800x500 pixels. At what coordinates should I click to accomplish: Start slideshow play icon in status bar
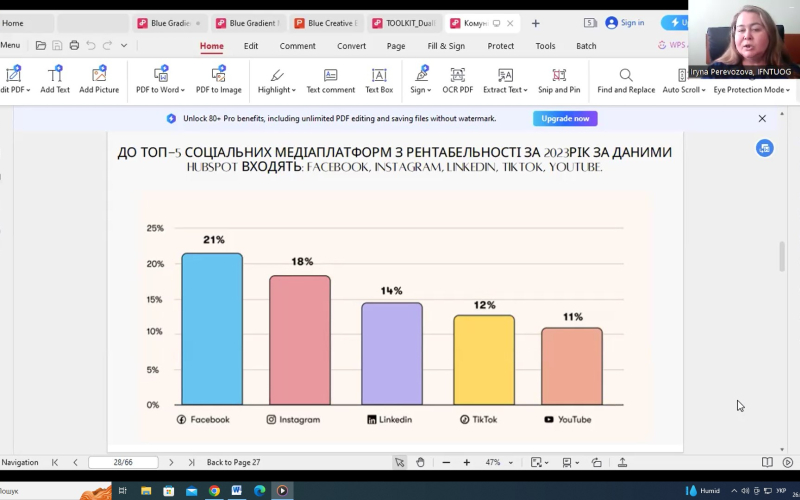point(788,462)
